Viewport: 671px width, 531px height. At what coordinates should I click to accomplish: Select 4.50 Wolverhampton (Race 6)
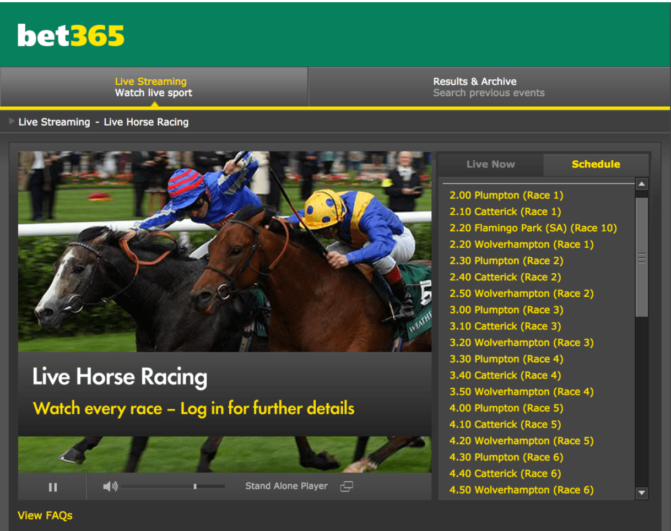[521, 490]
